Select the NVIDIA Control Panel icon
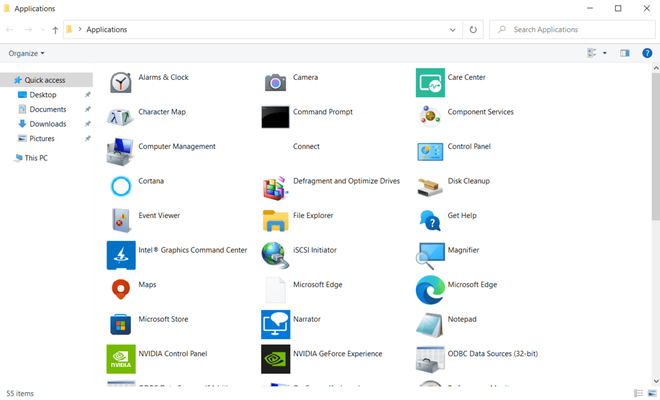Screen dimensions: 660x400 point(120,358)
